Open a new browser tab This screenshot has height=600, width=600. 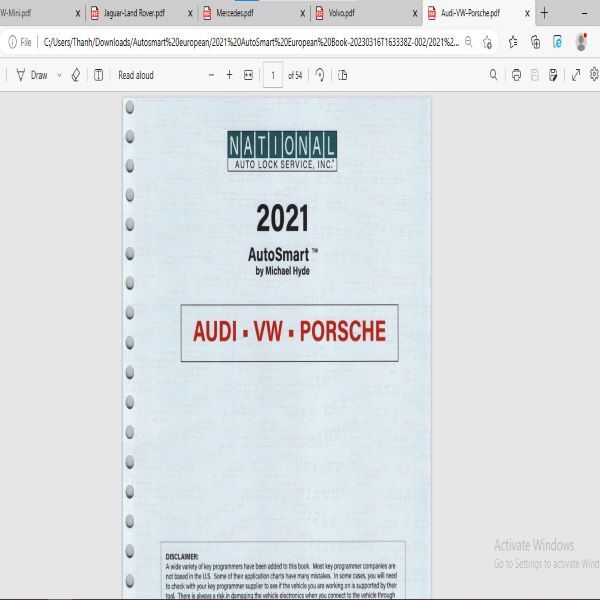[544, 13]
